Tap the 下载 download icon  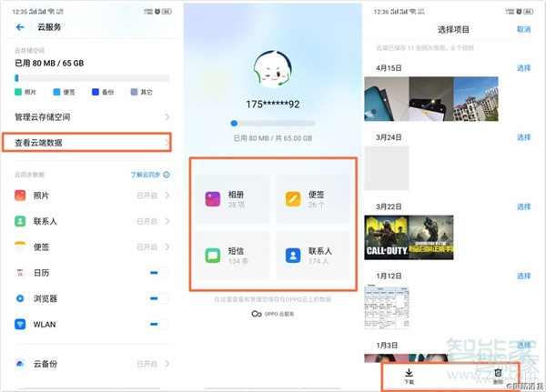point(409,375)
